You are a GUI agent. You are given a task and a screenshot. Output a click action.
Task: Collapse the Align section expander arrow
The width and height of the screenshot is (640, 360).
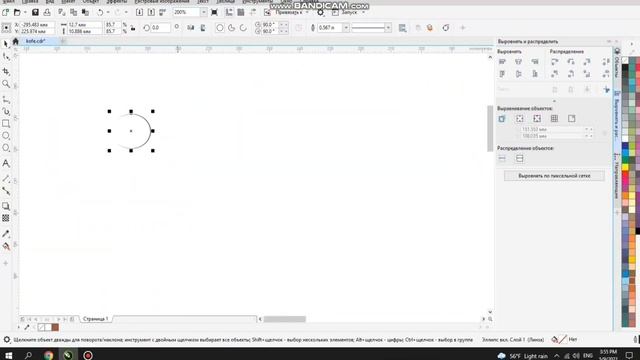pyautogui.click(x=554, y=101)
